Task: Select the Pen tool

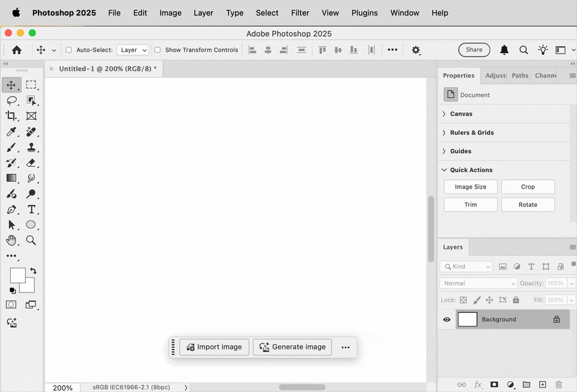Action: [11, 210]
